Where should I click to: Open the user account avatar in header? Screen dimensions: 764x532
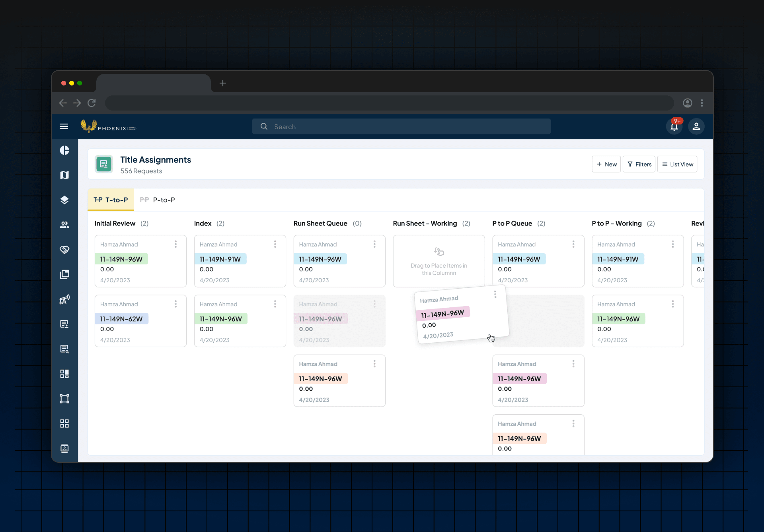696,126
